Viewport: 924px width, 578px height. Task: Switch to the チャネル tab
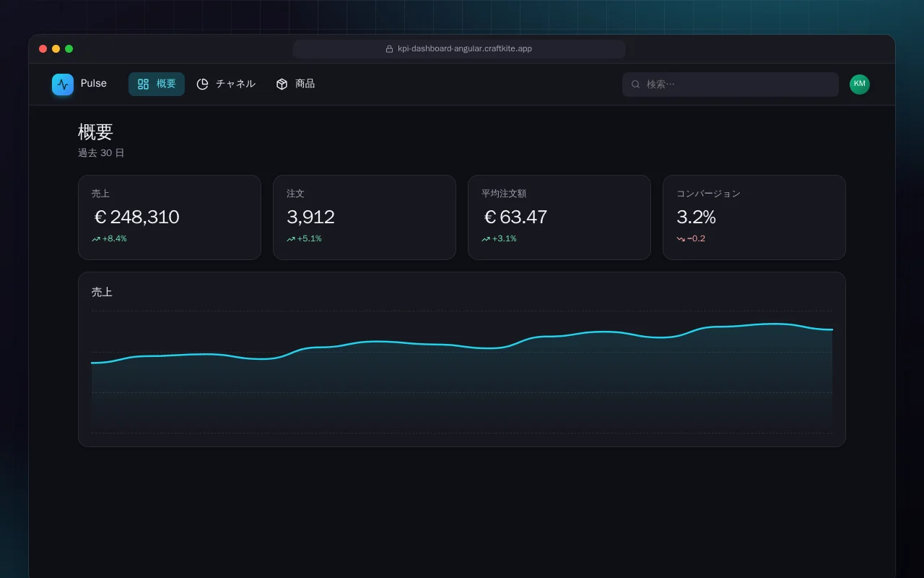(x=226, y=84)
